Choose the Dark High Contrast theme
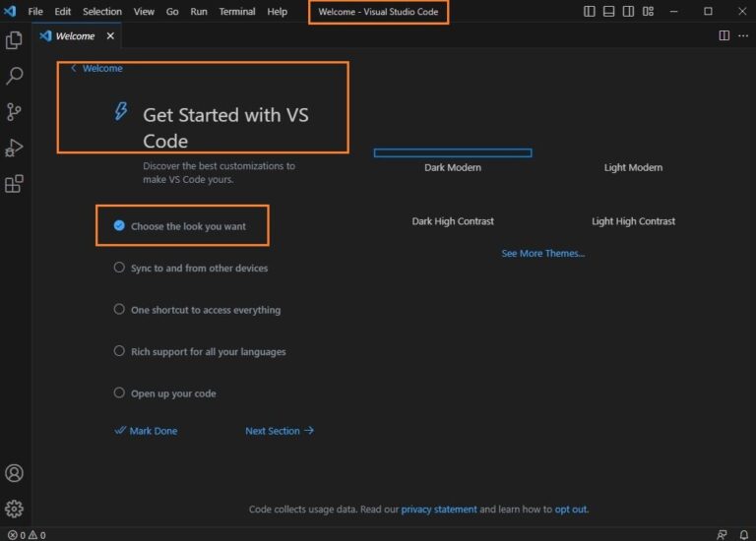 tap(453, 221)
